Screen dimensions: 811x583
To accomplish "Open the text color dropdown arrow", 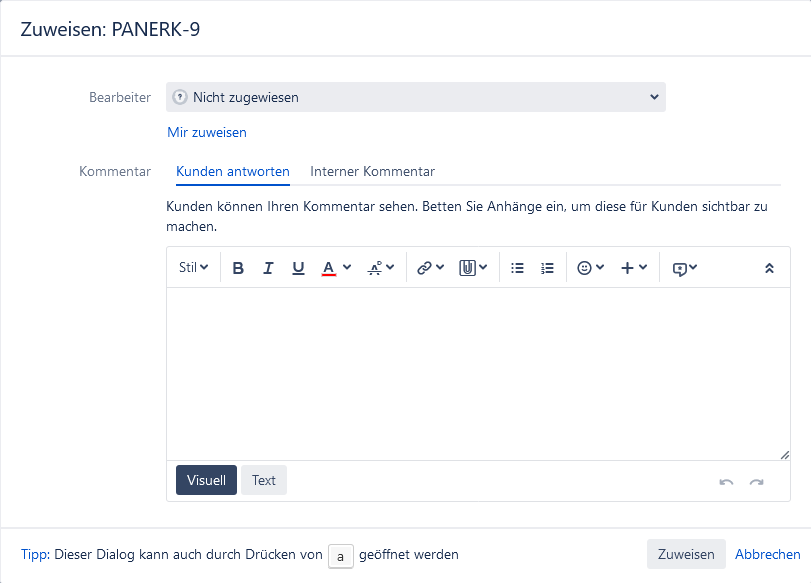I will click(x=347, y=267).
